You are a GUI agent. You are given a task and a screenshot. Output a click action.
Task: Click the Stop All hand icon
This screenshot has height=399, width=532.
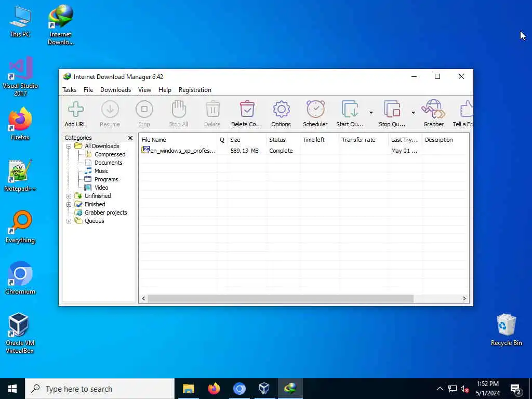179,109
